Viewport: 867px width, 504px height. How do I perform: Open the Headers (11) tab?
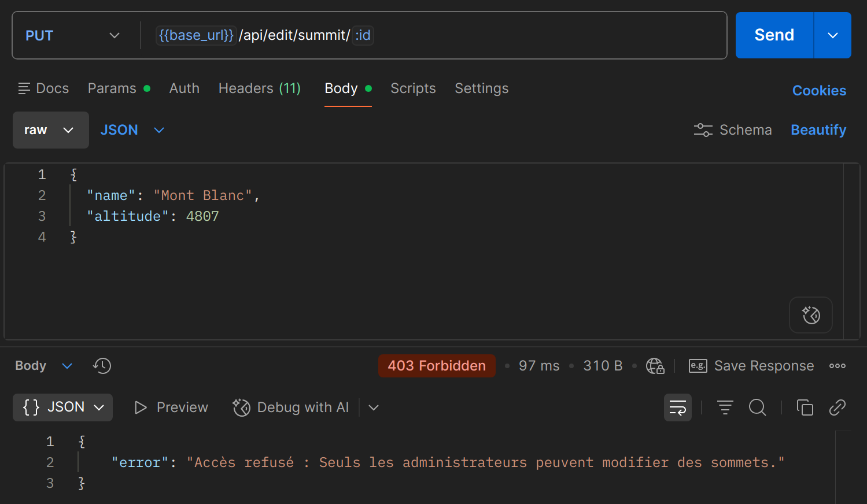coord(259,88)
